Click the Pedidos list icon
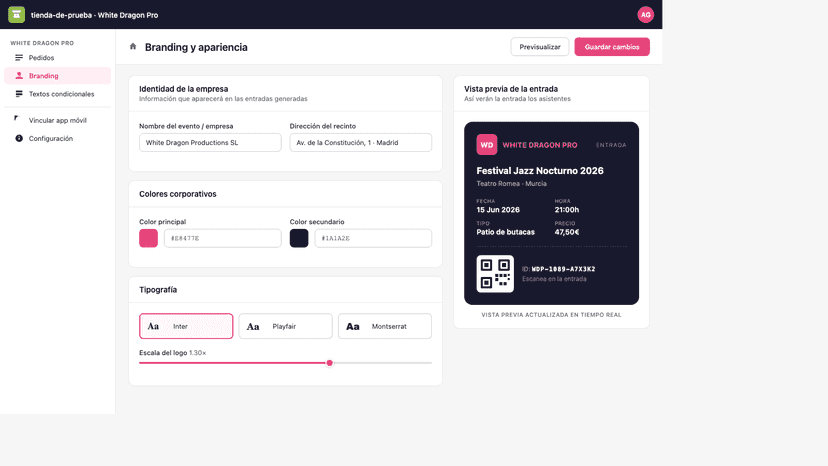 pos(19,58)
